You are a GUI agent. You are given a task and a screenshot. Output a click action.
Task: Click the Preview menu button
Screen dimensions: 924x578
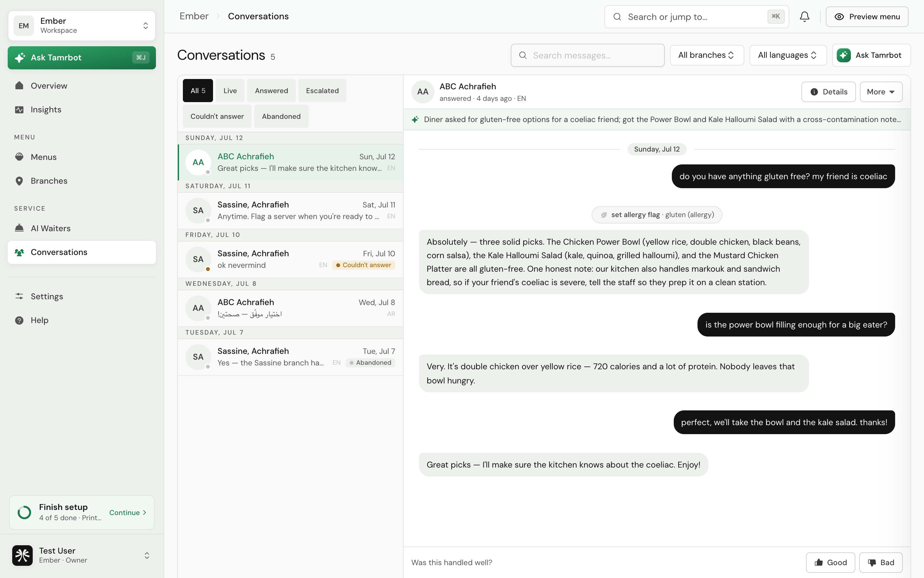pos(867,17)
